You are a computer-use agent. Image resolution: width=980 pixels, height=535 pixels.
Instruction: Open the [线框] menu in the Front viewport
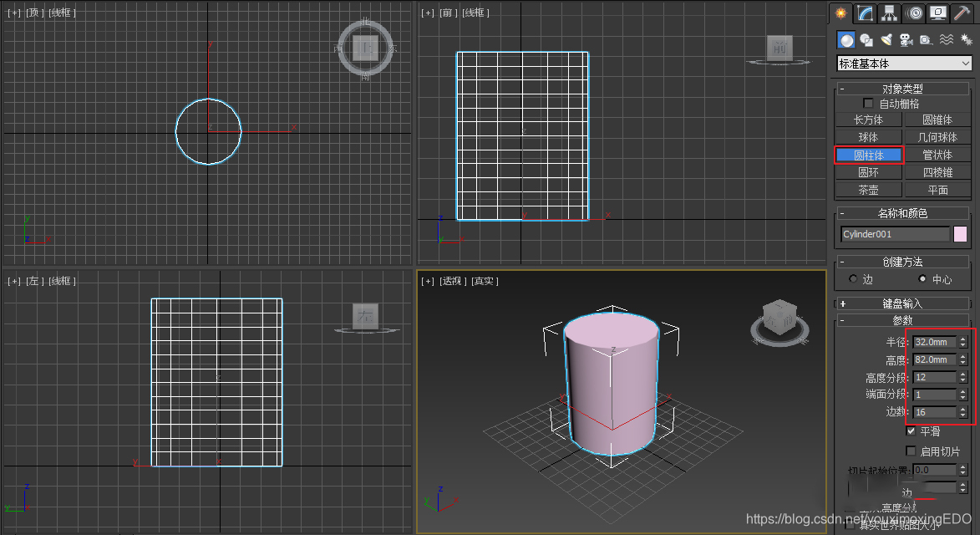pos(475,13)
